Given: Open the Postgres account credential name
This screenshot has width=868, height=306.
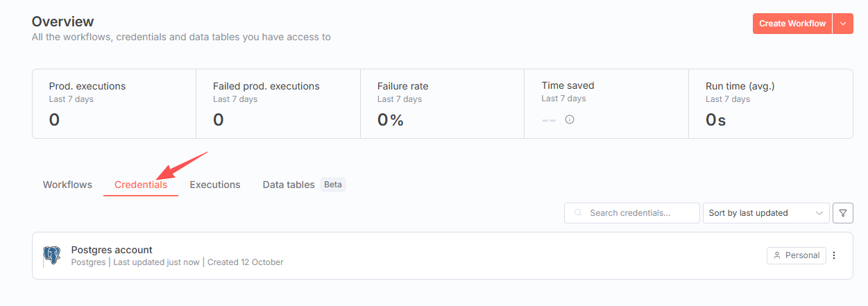Looking at the screenshot, I should pos(112,250).
